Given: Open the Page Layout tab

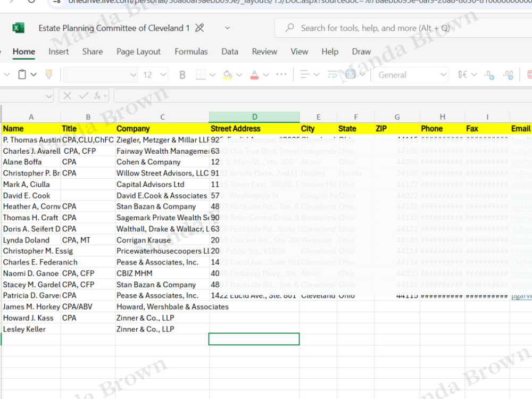Looking at the screenshot, I should tap(138, 52).
